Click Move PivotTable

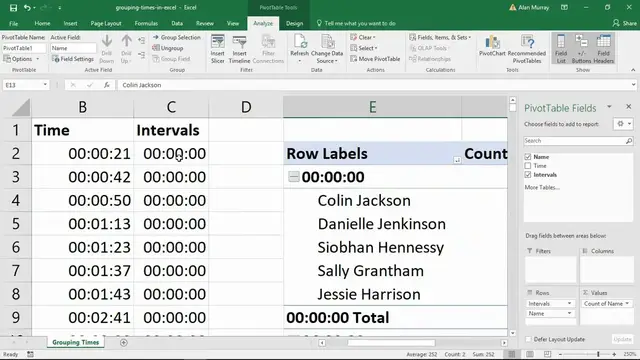pyautogui.click(x=375, y=59)
